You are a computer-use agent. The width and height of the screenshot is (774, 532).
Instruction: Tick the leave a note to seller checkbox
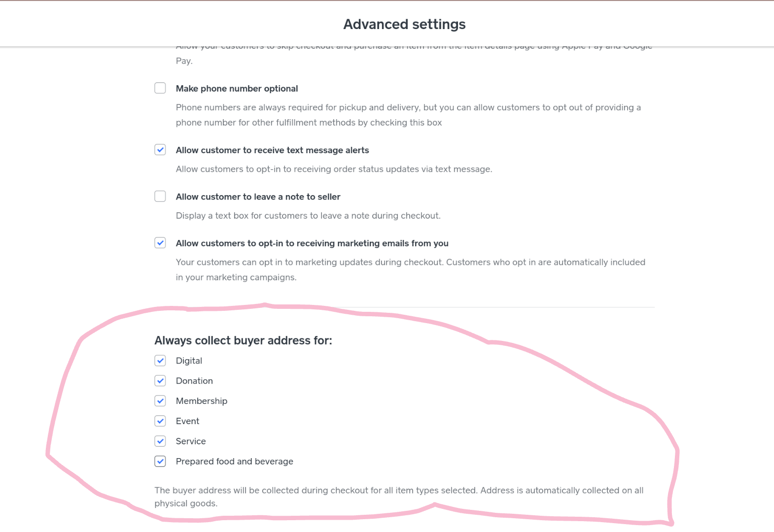coord(160,197)
